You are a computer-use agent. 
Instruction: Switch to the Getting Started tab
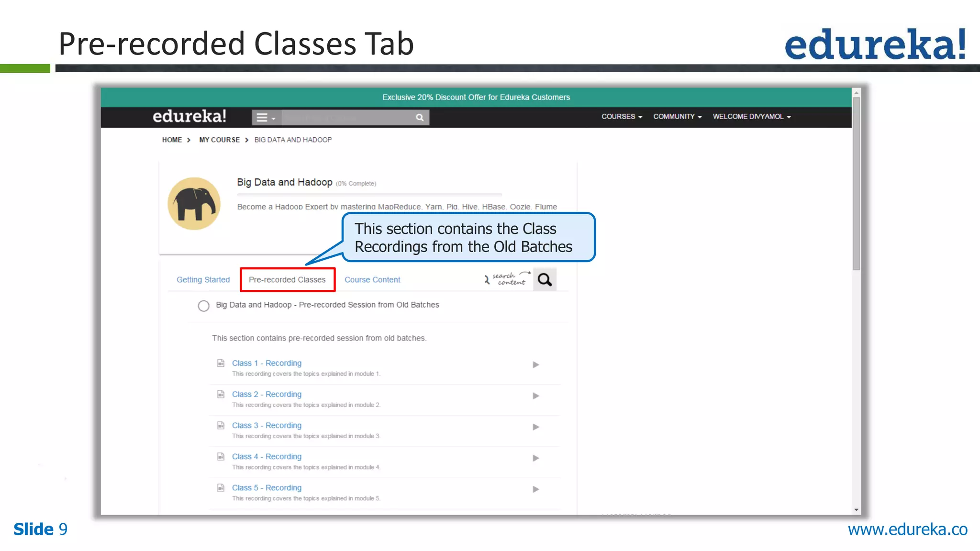(x=203, y=279)
